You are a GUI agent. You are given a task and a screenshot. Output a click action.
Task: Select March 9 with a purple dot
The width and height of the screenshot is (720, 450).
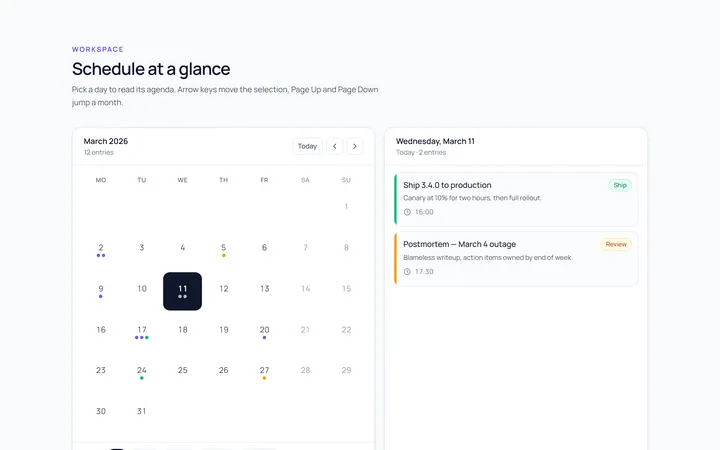click(101, 289)
